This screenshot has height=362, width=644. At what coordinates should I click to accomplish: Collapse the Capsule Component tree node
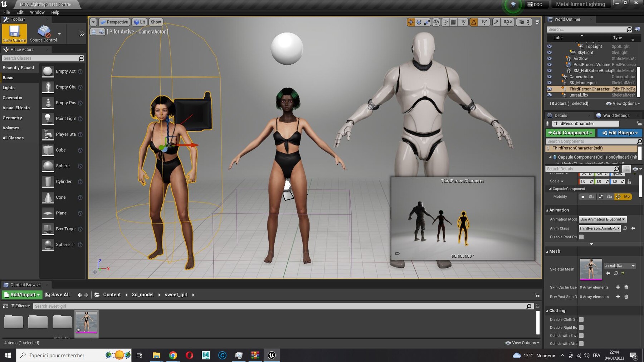(x=550, y=157)
